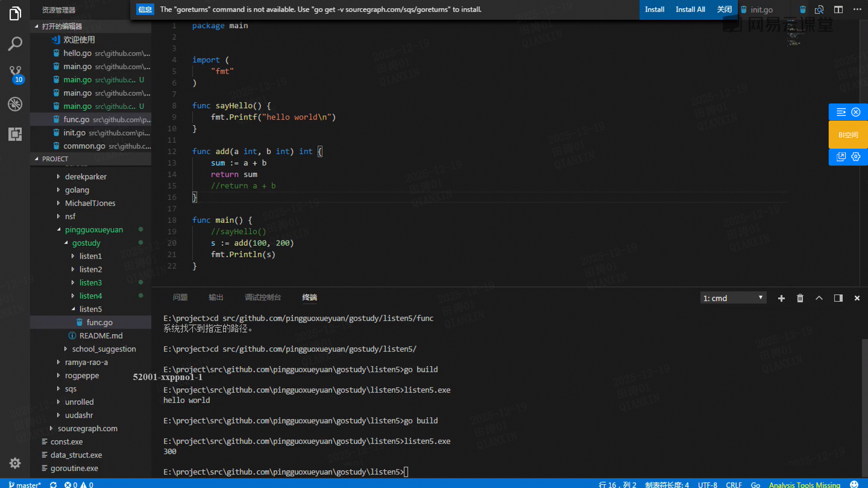Kill terminal using trash can icon
Viewport: 868px width, 488px height.
(x=800, y=298)
